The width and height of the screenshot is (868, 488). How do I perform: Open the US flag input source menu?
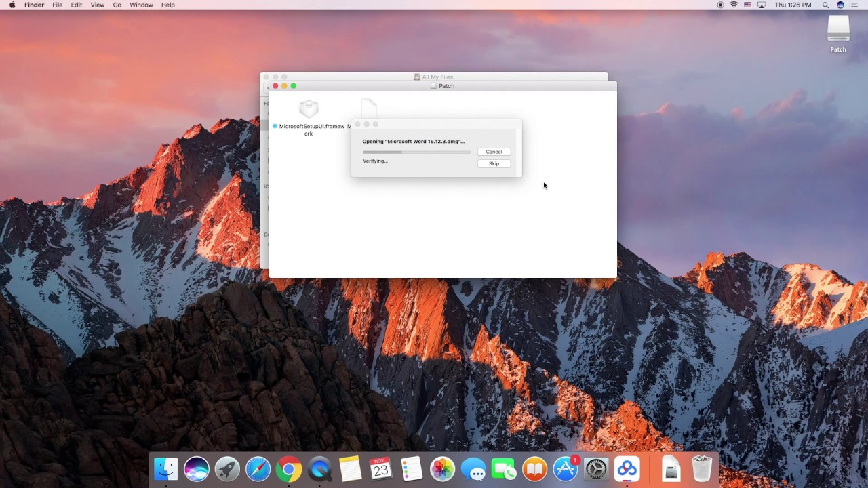[x=748, y=5]
